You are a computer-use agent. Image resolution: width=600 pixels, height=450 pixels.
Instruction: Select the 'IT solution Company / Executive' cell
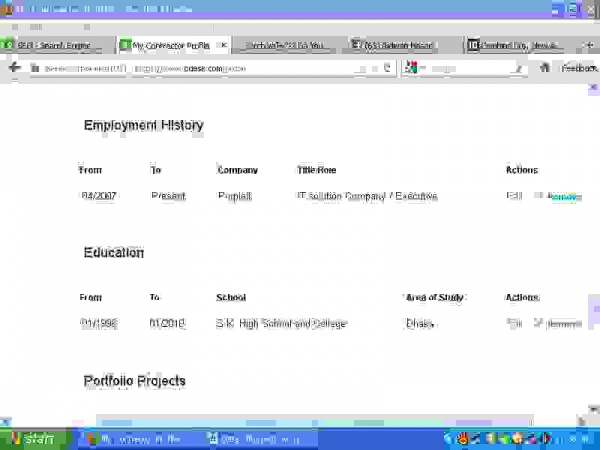(367, 196)
